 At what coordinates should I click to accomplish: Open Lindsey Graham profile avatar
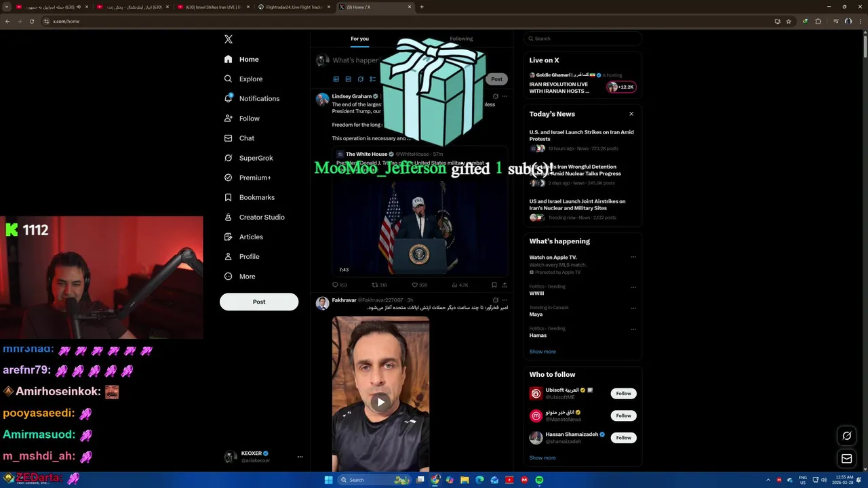tap(322, 100)
